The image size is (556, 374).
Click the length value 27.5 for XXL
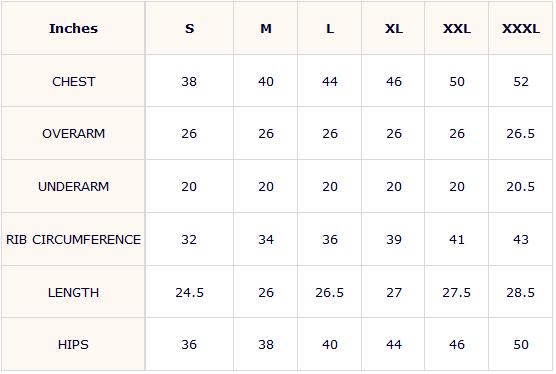(457, 292)
